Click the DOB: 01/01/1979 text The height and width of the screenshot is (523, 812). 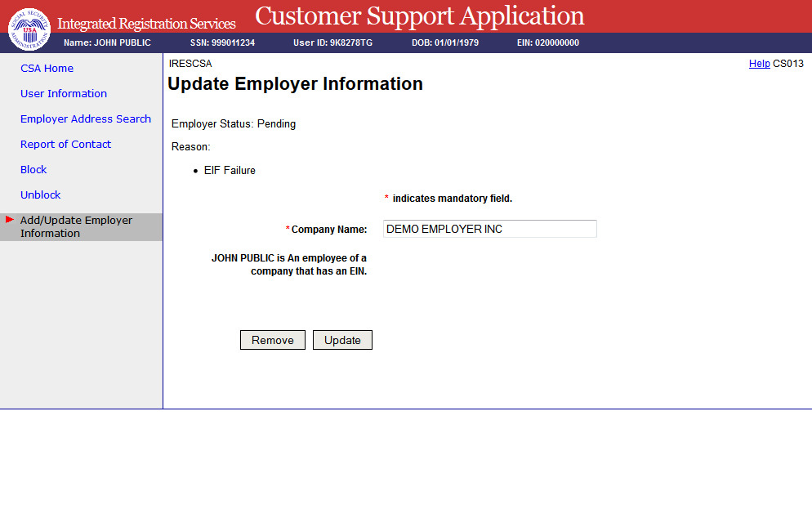[445, 43]
